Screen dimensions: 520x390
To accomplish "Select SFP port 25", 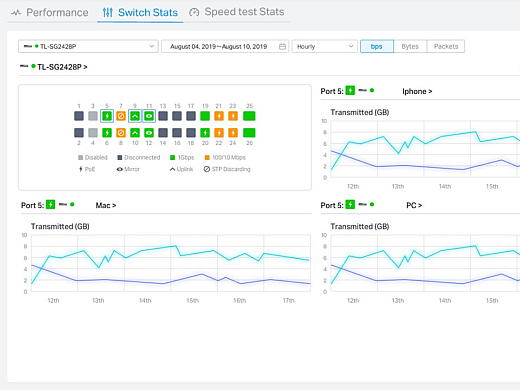I will [249, 116].
